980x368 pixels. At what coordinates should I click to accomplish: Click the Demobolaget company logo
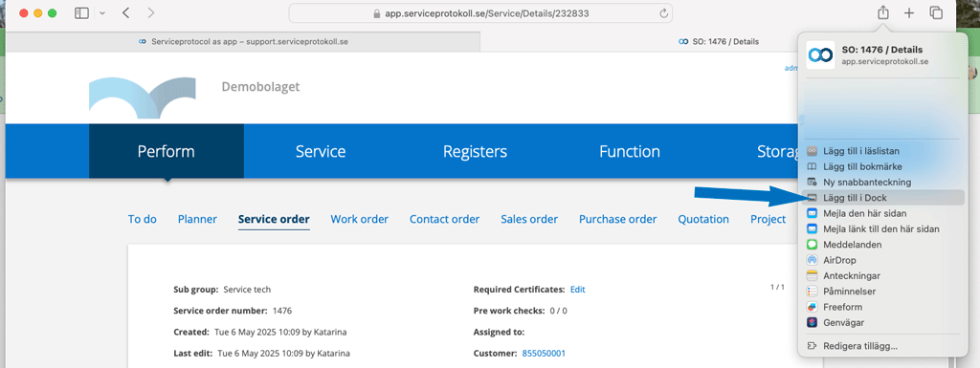click(x=143, y=98)
